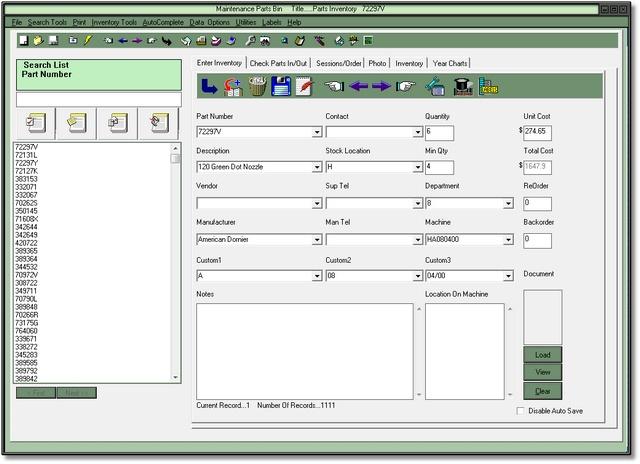Expand the Custom3 dropdown showing 04/00

pos(508,276)
